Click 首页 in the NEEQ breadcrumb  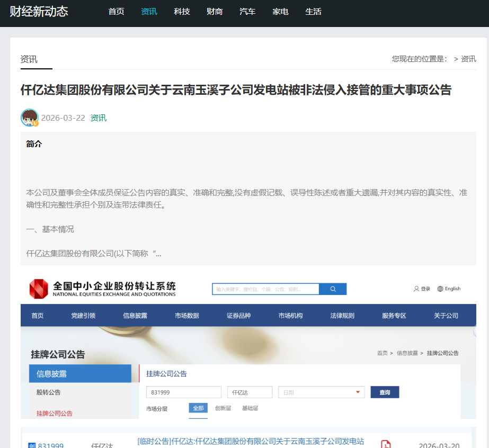coord(382,353)
